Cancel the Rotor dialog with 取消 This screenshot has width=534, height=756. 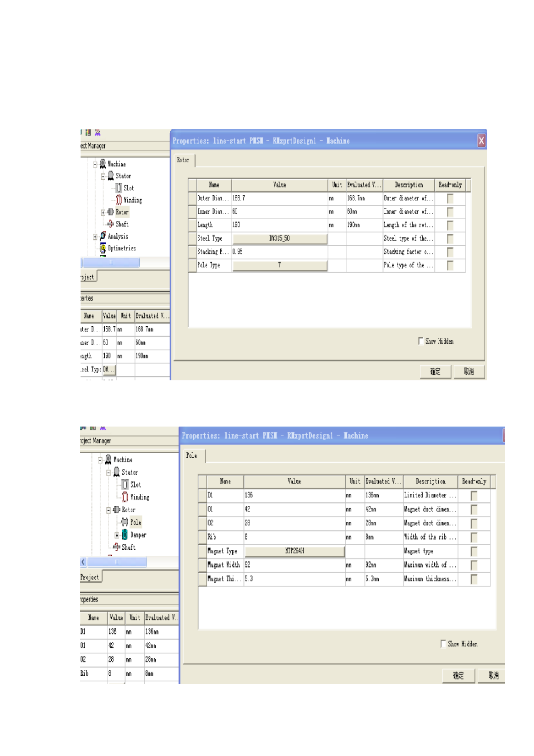click(469, 371)
